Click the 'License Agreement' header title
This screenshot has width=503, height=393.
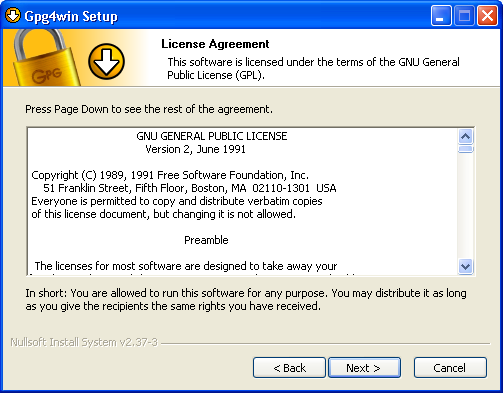pos(215,44)
